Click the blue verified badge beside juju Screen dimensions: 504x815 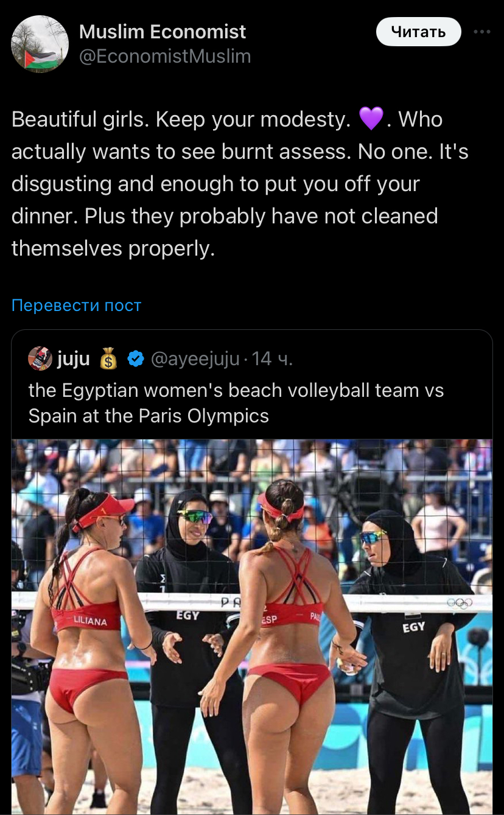click(x=135, y=360)
